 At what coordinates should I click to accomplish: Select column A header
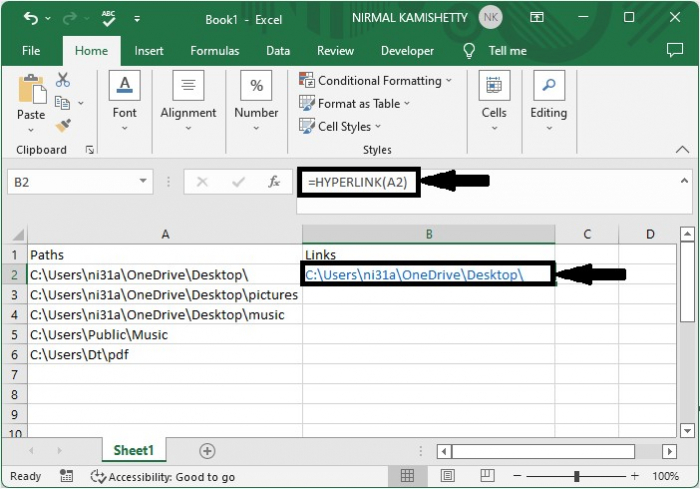165,234
